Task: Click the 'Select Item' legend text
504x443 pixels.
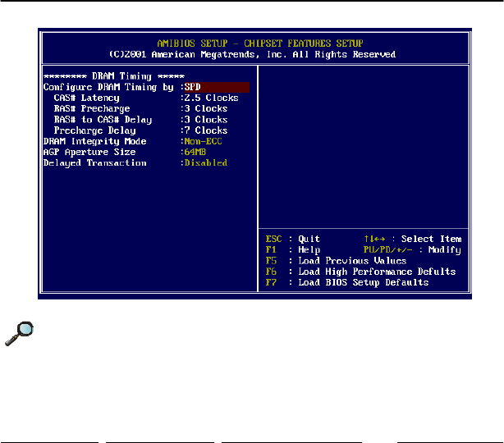Action: (x=432, y=239)
